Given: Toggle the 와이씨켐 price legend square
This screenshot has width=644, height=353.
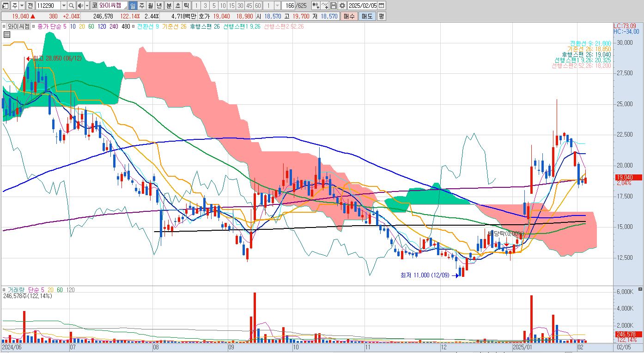Looking at the screenshot, I should coord(4,26).
